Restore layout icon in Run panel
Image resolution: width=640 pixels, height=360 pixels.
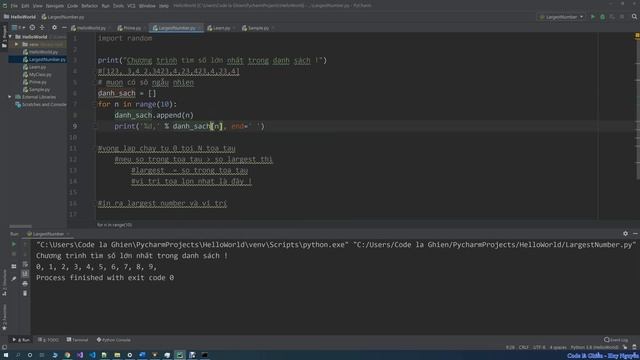(x=14, y=266)
